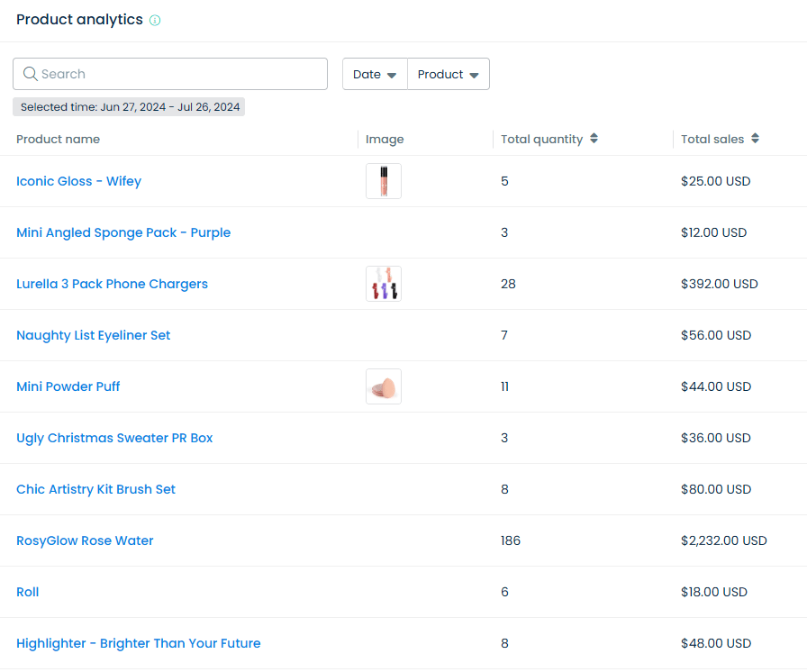This screenshot has height=672, width=807.
Task: Open Iconic Gloss - Wifey product link
Action: [x=78, y=181]
